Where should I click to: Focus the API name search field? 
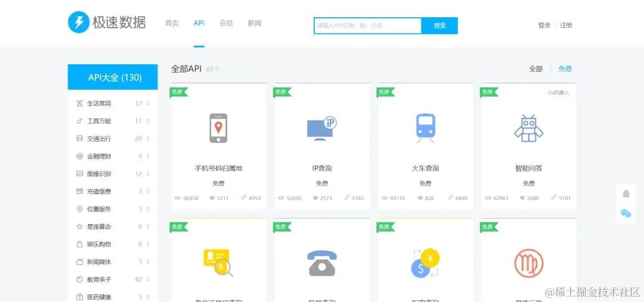[x=367, y=26]
